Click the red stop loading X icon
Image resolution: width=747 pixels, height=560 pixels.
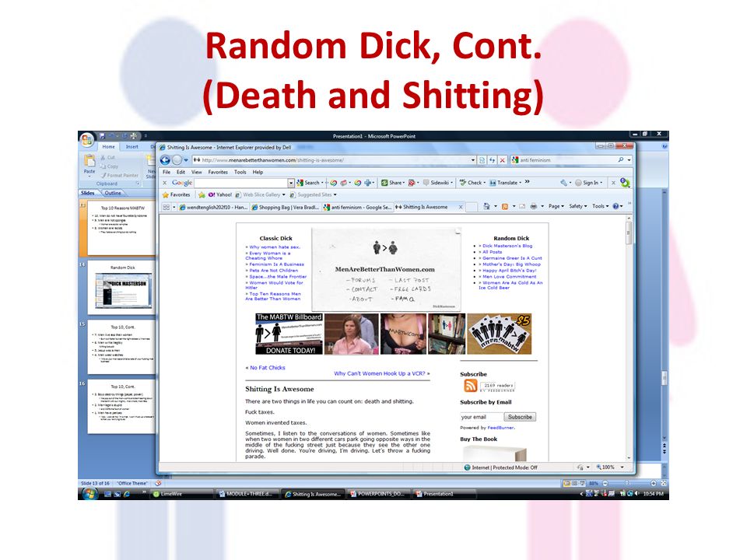pos(502,160)
